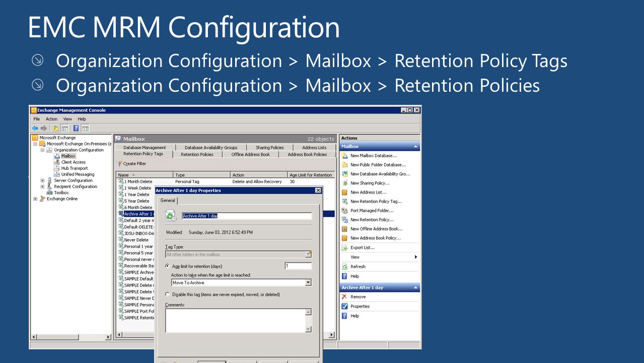Open the Help menu in menu bar
Screen dimensions: 644x363
coord(82,119)
